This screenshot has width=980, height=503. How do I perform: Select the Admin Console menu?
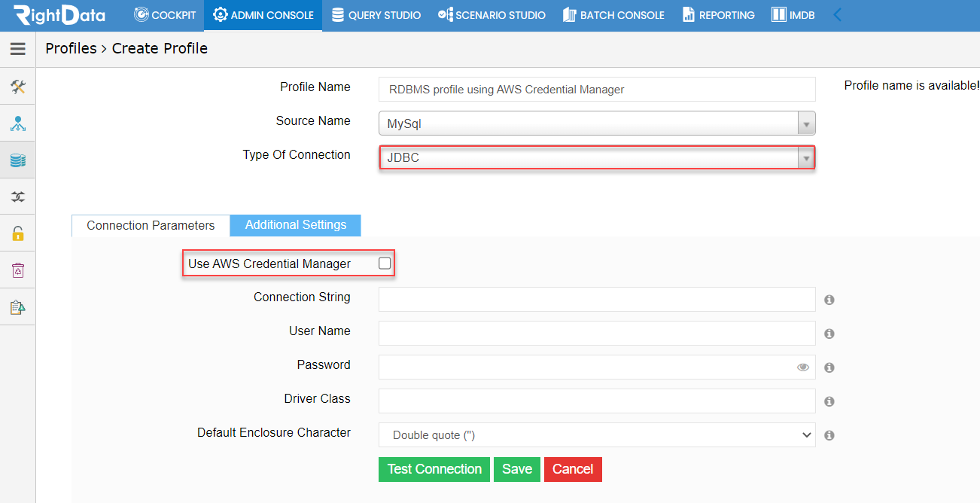coord(263,15)
